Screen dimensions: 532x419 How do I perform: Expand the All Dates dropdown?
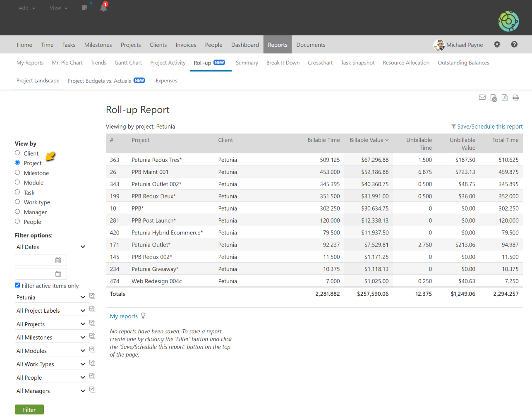(x=51, y=247)
